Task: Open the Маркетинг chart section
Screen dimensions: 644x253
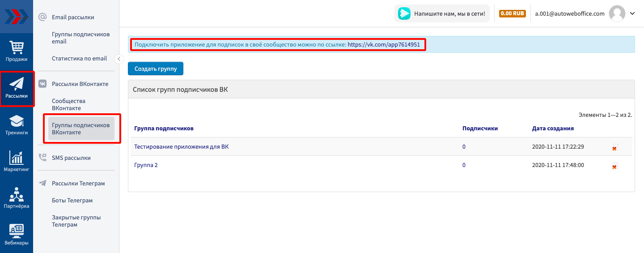Action: point(17,162)
